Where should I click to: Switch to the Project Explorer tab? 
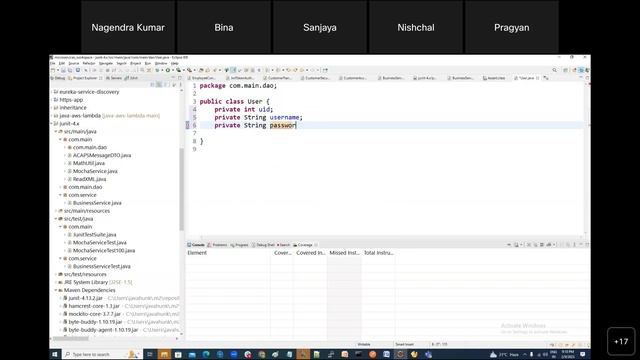click(85, 78)
